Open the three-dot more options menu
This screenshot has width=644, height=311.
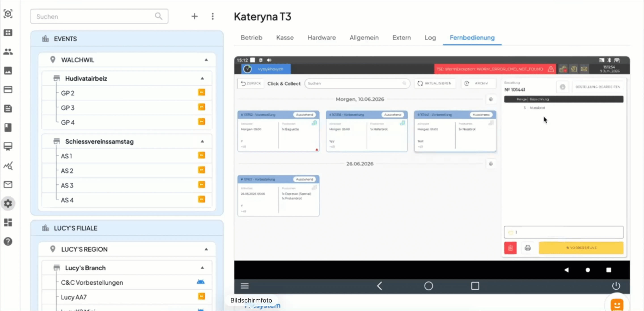point(212,17)
